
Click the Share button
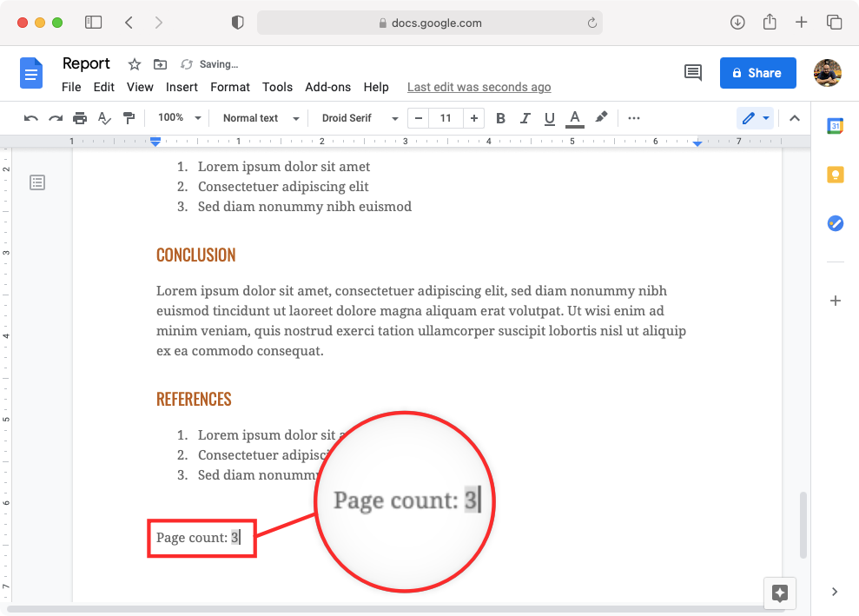[x=757, y=73]
